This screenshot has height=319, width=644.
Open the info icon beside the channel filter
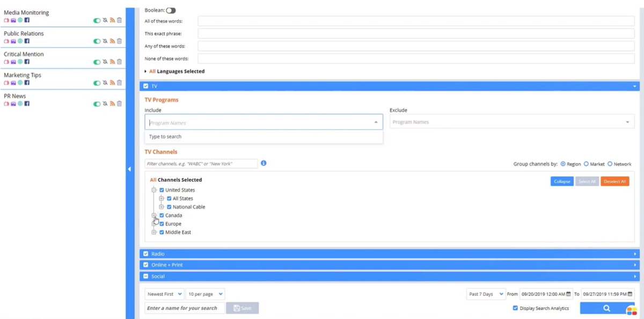[x=264, y=163]
